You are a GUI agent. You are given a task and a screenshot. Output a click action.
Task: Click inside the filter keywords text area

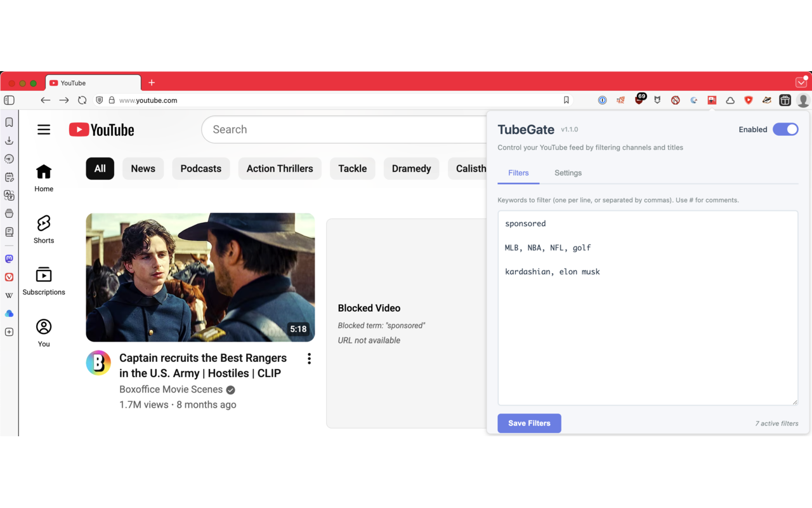[647, 330]
